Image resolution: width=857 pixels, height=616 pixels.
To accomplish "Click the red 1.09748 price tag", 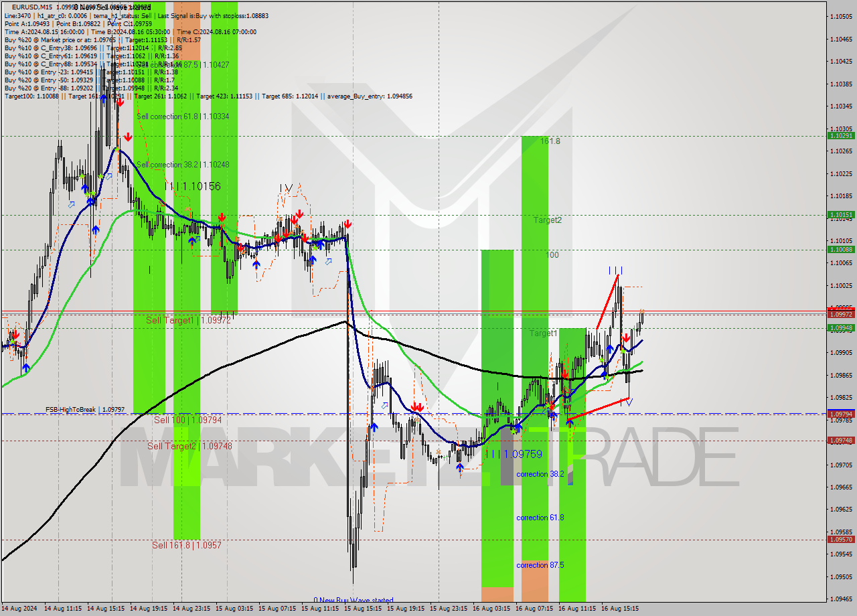I will [841, 440].
